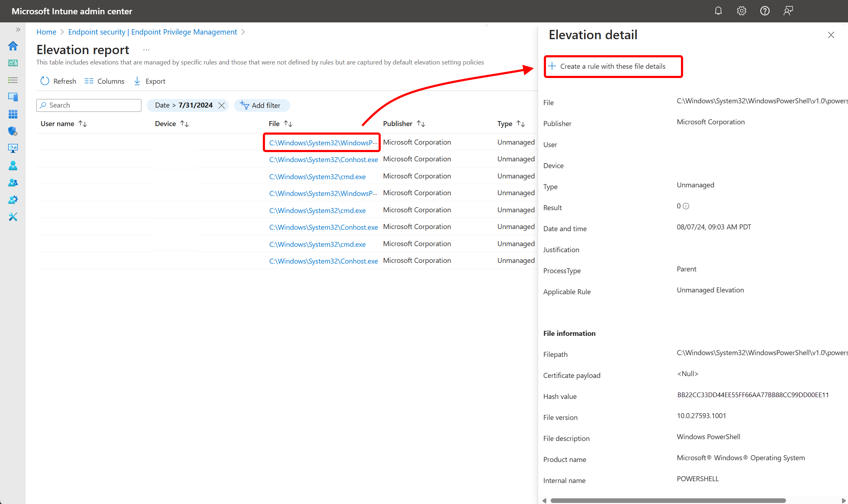Open the Elevation report overflow menu
This screenshot has height=504, width=848.
pos(146,50)
